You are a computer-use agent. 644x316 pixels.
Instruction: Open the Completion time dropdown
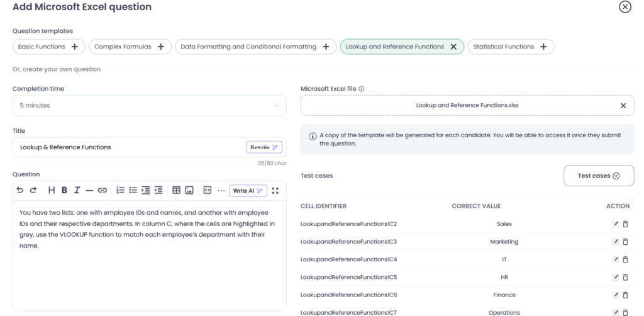150,106
